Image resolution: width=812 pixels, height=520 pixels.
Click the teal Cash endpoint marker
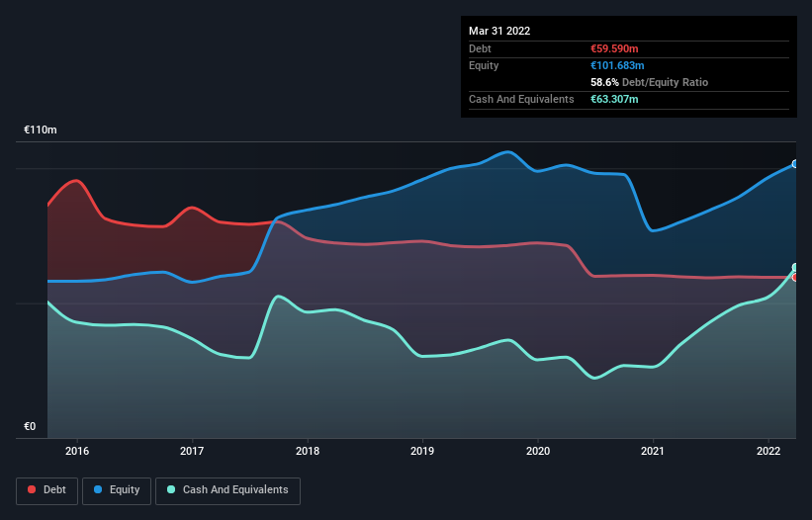[795, 268]
